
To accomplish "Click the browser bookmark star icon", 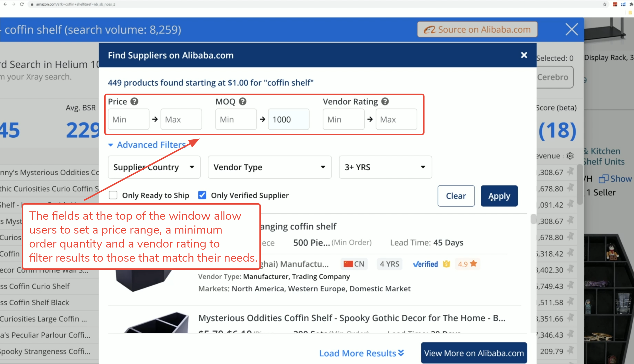I will (605, 4).
